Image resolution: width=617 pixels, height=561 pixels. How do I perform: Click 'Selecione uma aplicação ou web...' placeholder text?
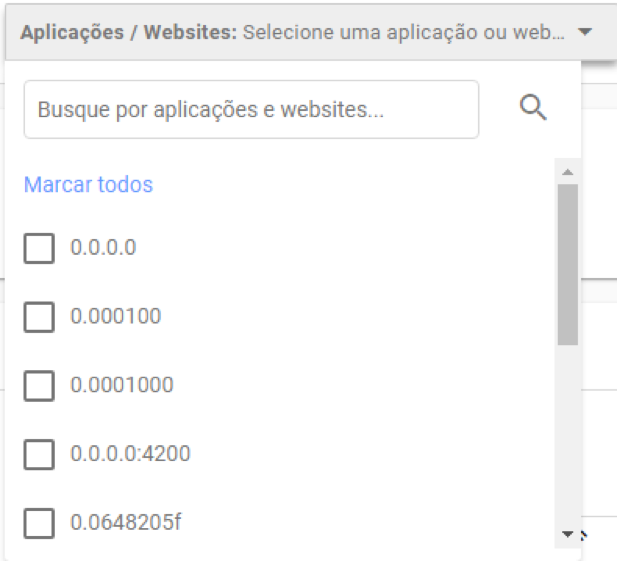404,32
